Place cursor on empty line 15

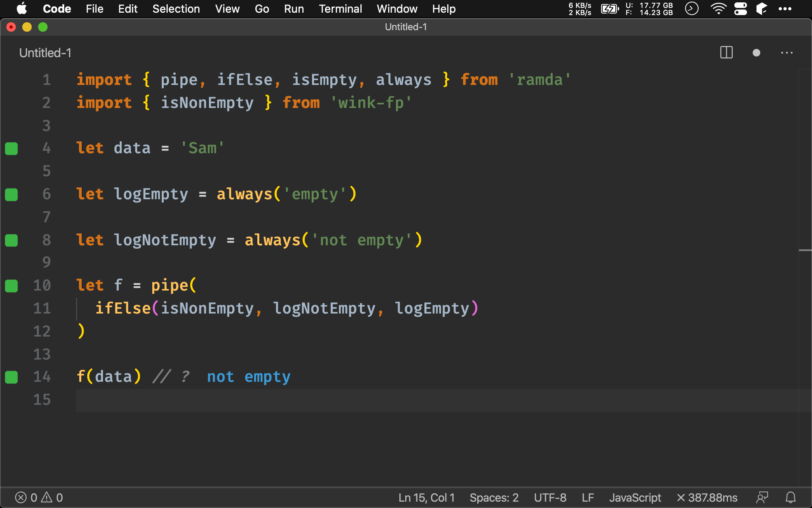pyautogui.click(x=437, y=400)
